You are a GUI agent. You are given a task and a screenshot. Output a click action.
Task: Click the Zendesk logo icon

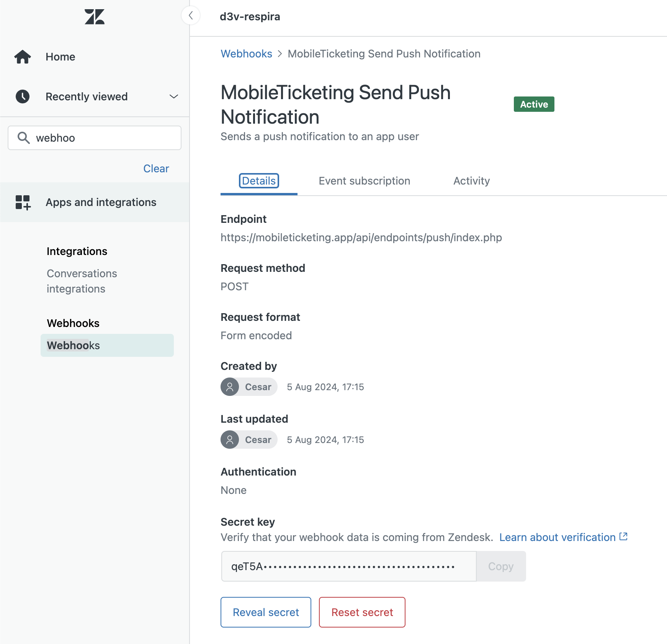click(95, 17)
